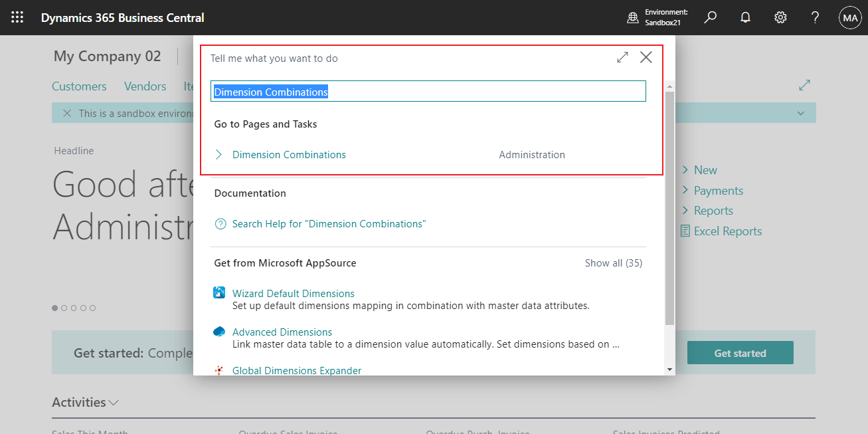Click the MA account avatar

(x=850, y=17)
